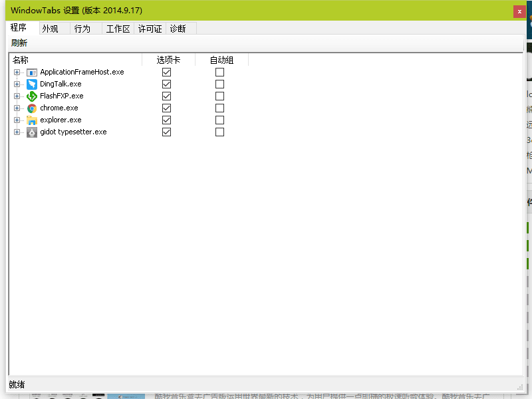The height and width of the screenshot is (399, 532).
Task: Uncheck 选项卡 for gidot typesetter.exe
Action: coord(166,132)
